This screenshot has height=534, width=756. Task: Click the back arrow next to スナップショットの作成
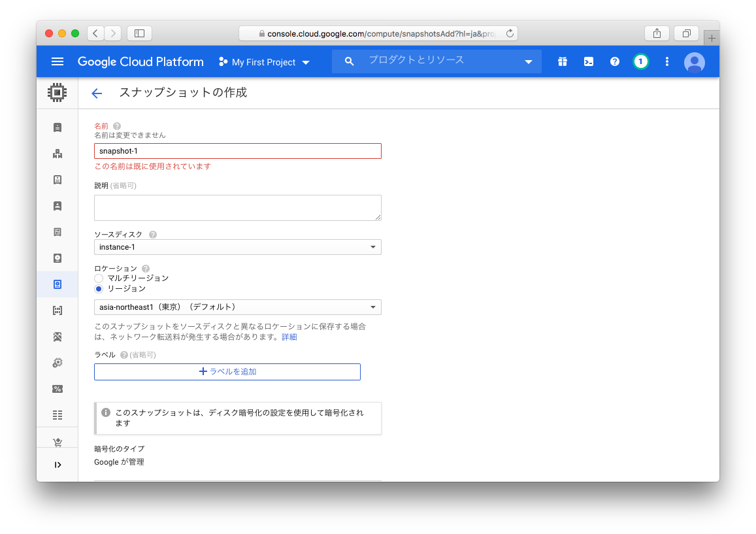click(x=97, y=93)
